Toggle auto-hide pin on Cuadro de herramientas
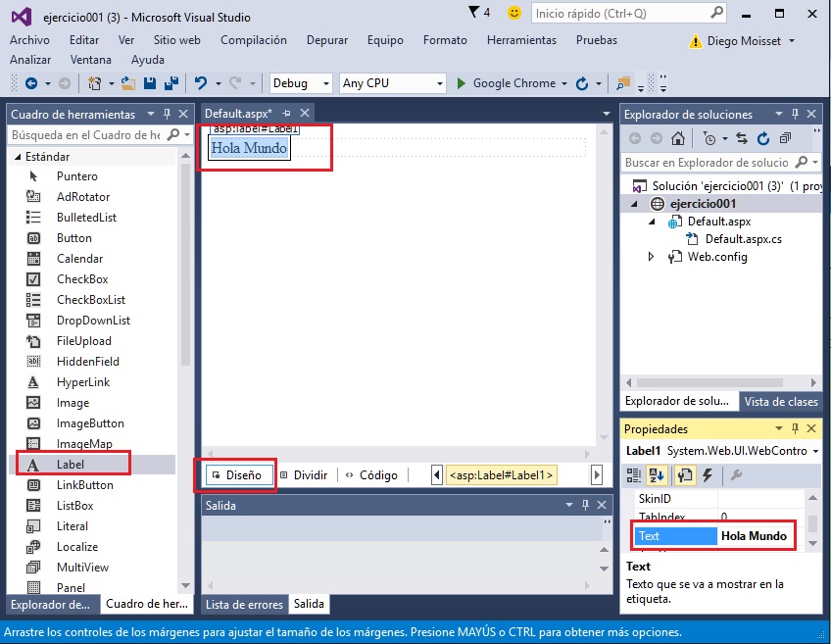 (167, 114)
